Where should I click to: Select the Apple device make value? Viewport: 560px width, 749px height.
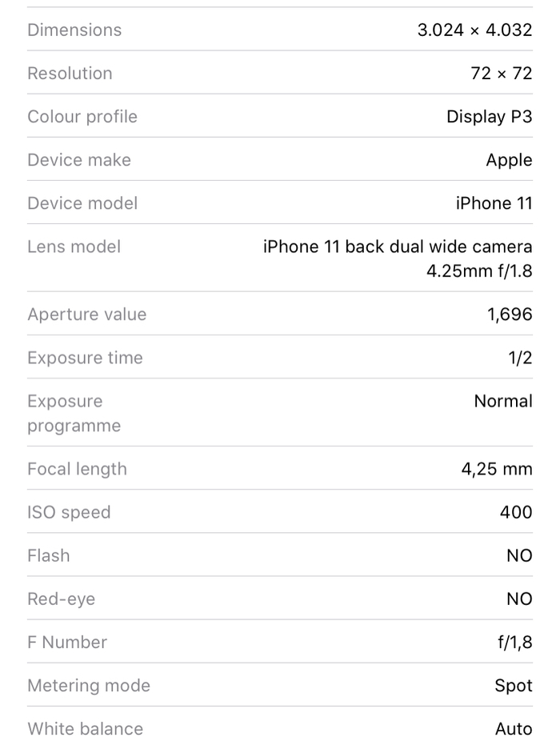pyautogui.click(x=509, y=160)
